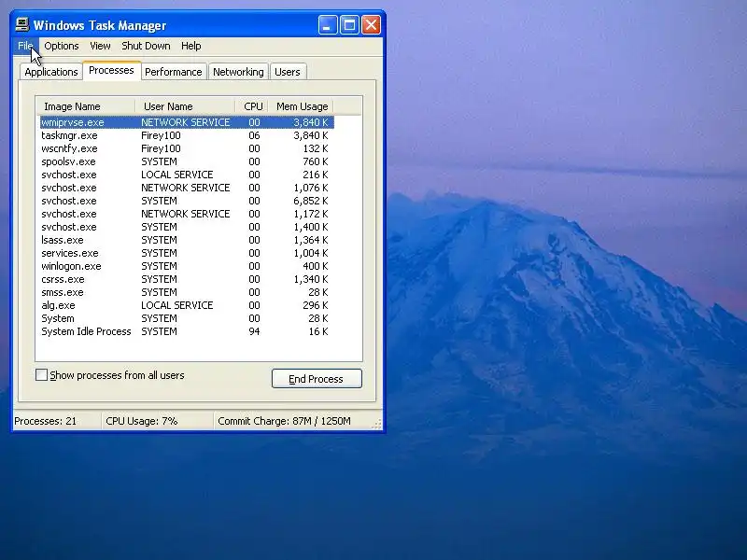Select svchost.exe using 1,076 K memory
Screen dimensions: 747x560
(x=187, y=188)
